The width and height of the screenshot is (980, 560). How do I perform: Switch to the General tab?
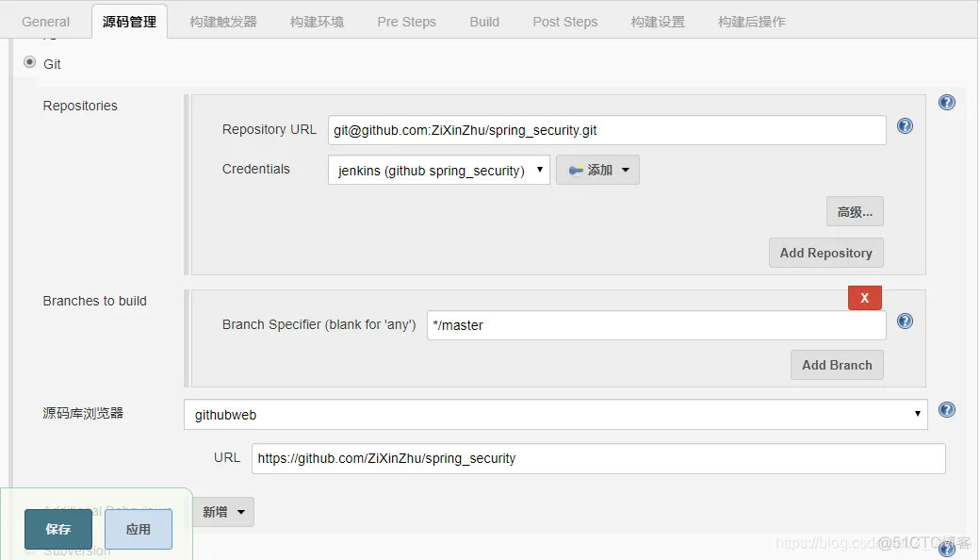[x=45, y=22]
